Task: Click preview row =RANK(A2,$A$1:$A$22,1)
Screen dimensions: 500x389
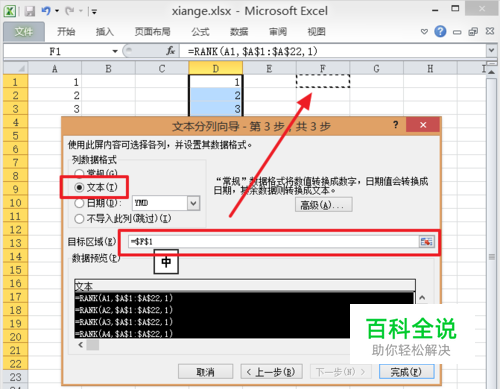Action: pos(125,310)
